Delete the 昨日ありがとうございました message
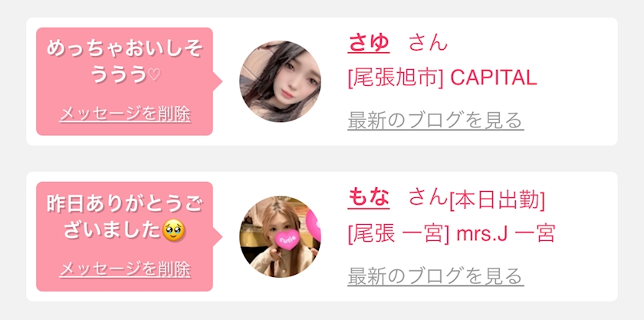Screen dimensions: 644x320 pos(125,269)
